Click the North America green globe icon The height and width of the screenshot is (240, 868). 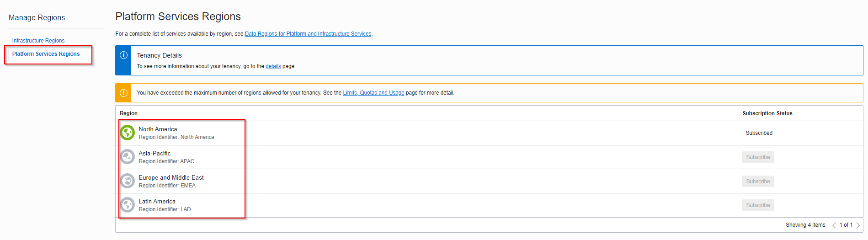127,133
